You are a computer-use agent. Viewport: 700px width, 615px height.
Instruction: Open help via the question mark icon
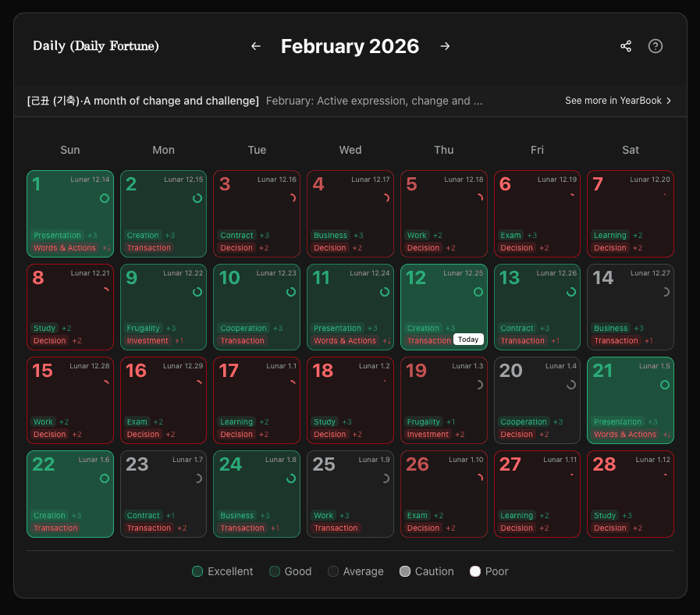[x=655, y=46]
